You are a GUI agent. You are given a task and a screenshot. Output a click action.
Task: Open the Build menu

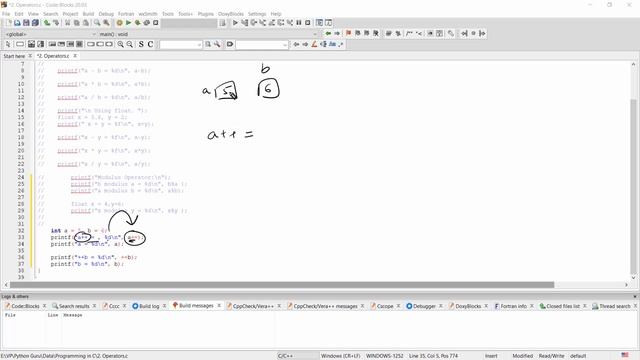pos(88,14)
